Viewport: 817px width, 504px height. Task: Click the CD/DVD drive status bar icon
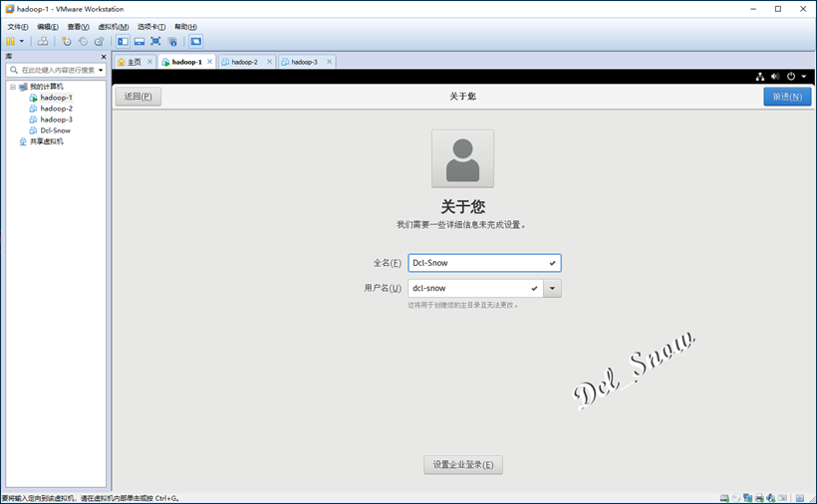735,498
